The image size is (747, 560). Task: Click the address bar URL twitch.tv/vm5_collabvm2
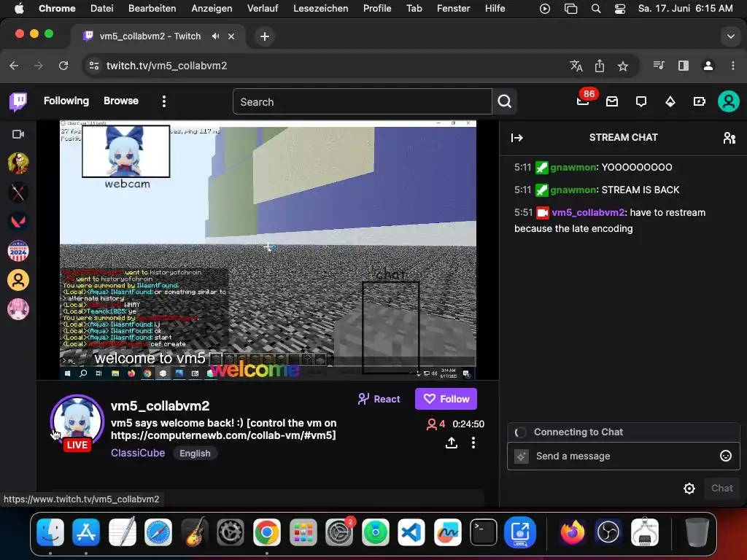pos(167,66)
